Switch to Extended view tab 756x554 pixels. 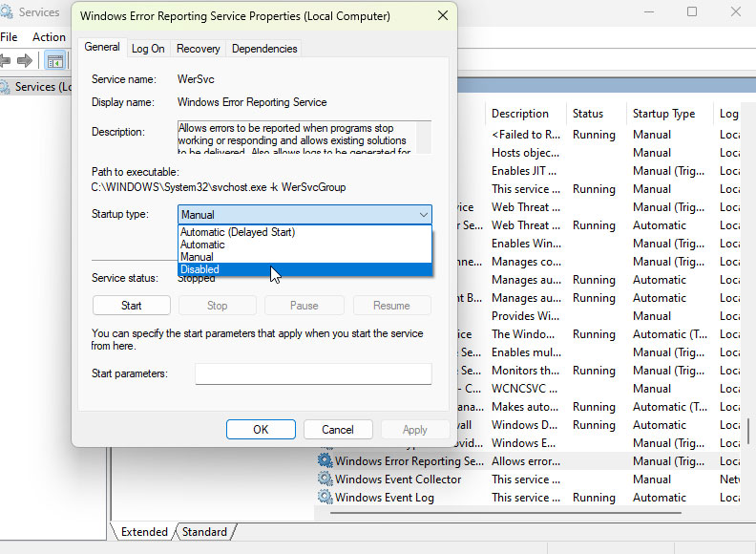pyautogui.click(x=144, y=532)
